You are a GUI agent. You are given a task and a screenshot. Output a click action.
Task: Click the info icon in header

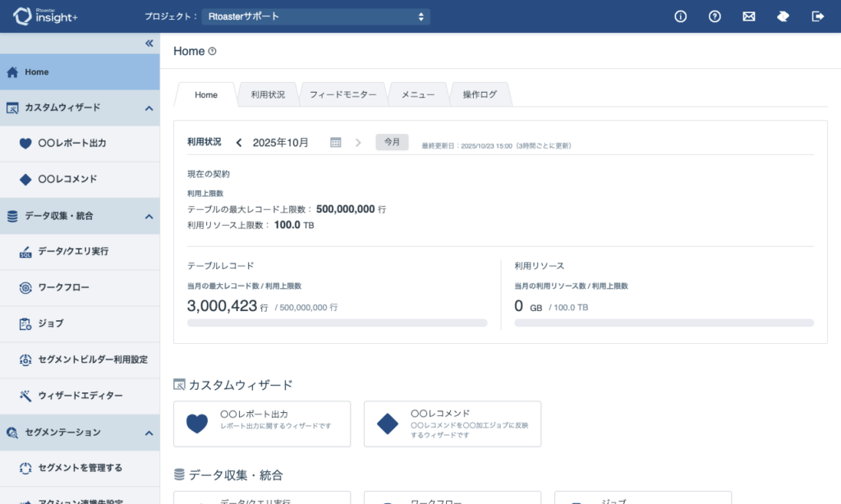coord(680,16)
